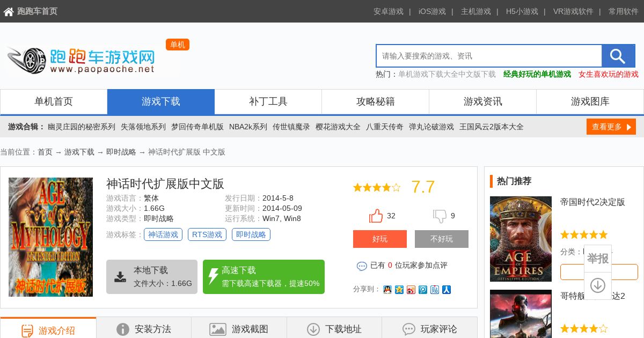The image size is (644, 338).
Task: Click 安卓游戏 top link
Action: coord(389,11)
